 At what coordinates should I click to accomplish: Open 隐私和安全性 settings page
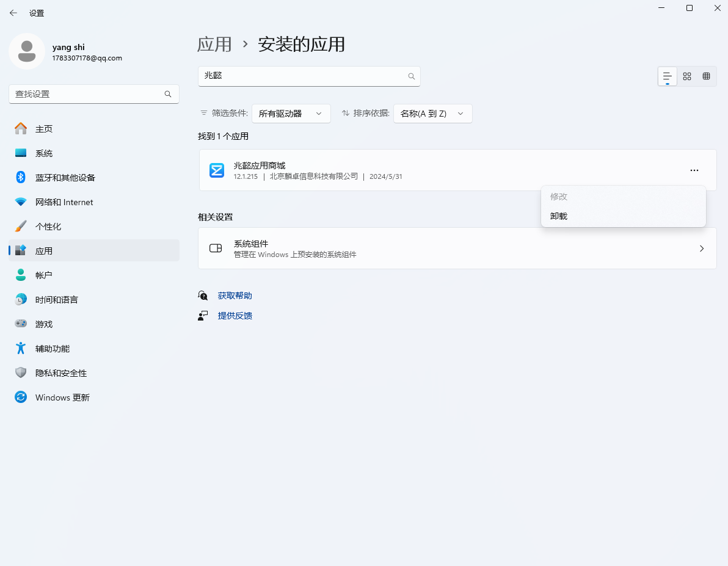(61, 373)
